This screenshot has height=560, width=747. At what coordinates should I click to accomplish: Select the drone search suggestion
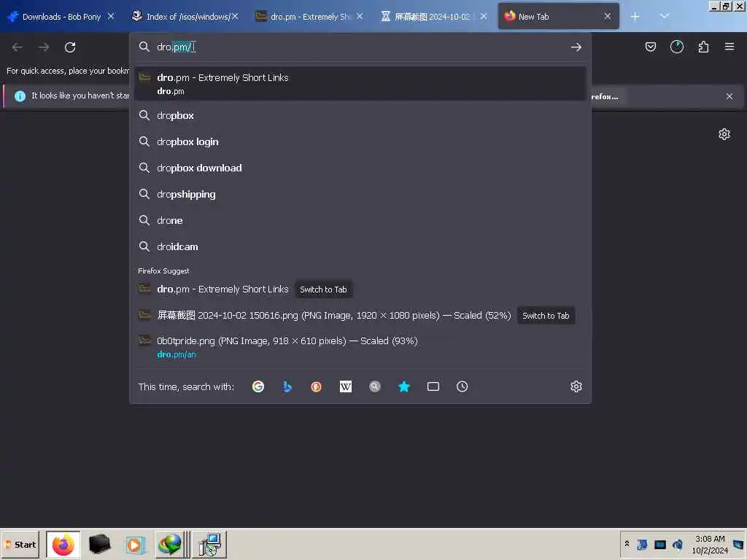point(360,220)
